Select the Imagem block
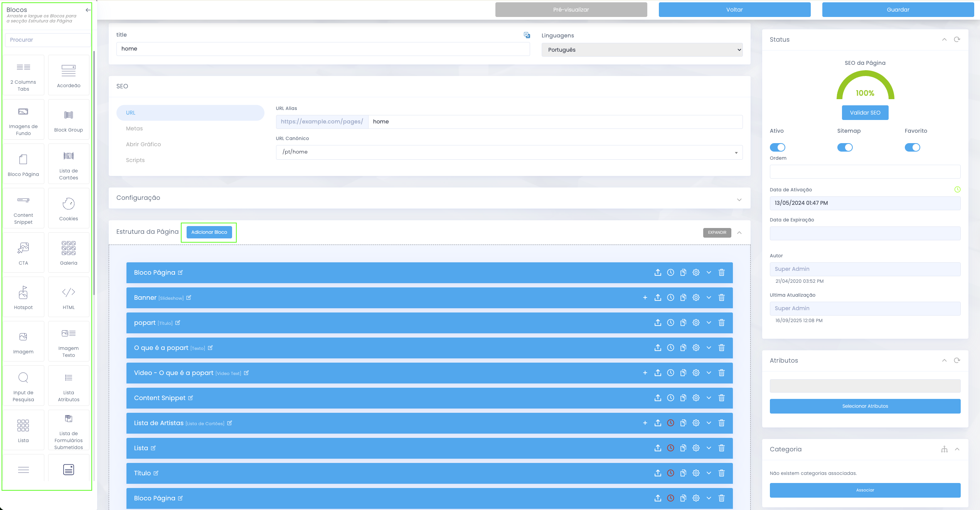This screenshot has height=510, width=980. [x=24, y=341]
